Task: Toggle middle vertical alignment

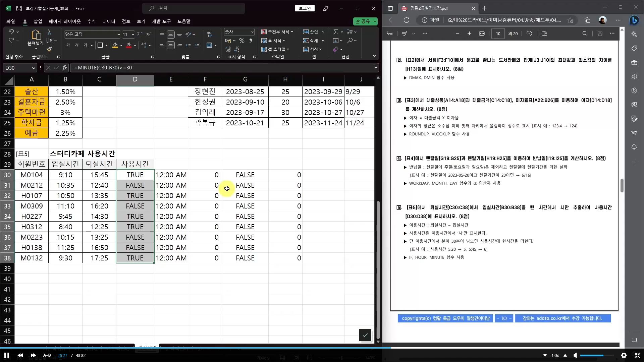Action: (171, 34)
